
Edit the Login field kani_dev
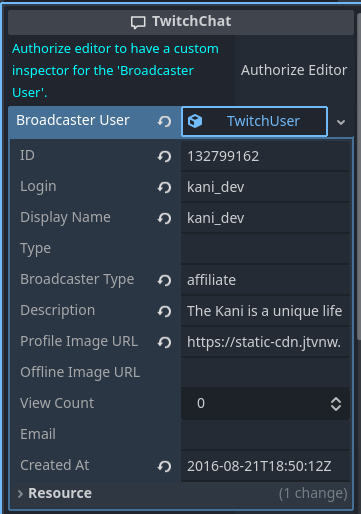click(x=266, y=187)
